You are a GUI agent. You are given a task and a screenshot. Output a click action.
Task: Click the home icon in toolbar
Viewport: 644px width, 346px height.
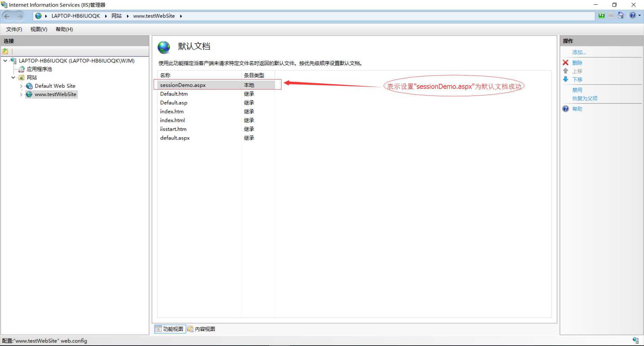621,15
